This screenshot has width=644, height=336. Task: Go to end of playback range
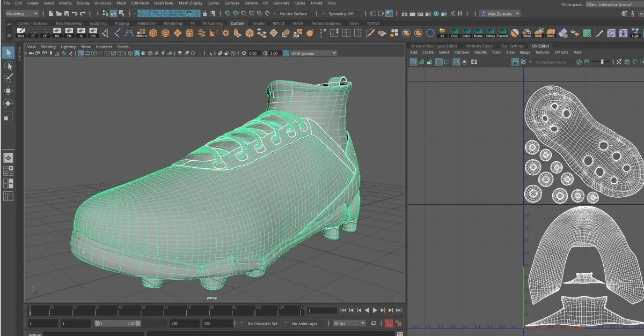399,310
